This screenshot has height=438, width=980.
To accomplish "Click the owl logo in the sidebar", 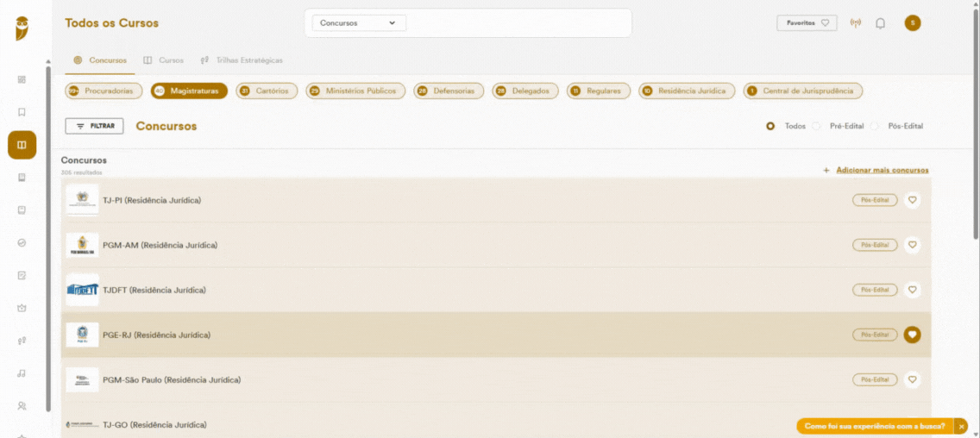I will 22,28.
